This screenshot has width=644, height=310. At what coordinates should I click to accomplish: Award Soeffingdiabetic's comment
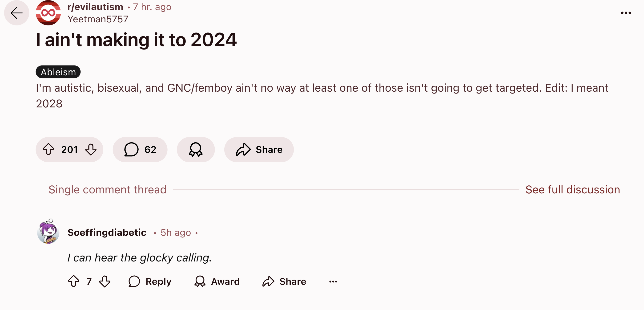(217, 281)
